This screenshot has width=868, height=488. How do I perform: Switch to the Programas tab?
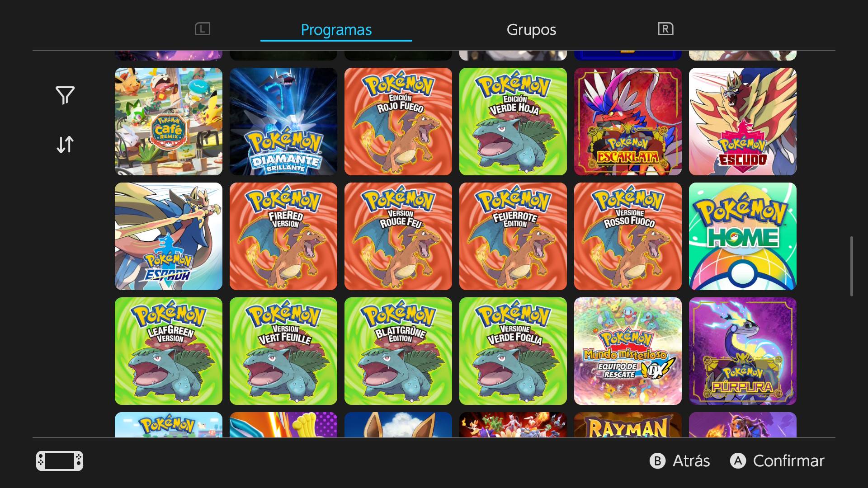coord(336,30)
